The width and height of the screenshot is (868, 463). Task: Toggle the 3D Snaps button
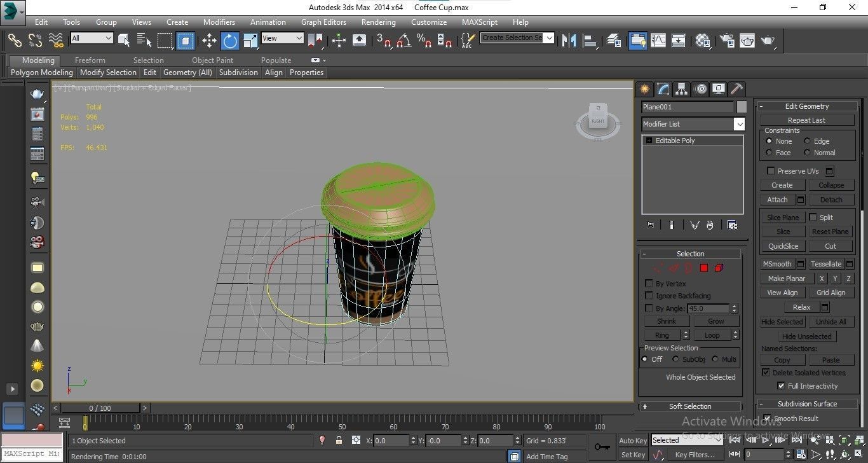coord(384,41)
